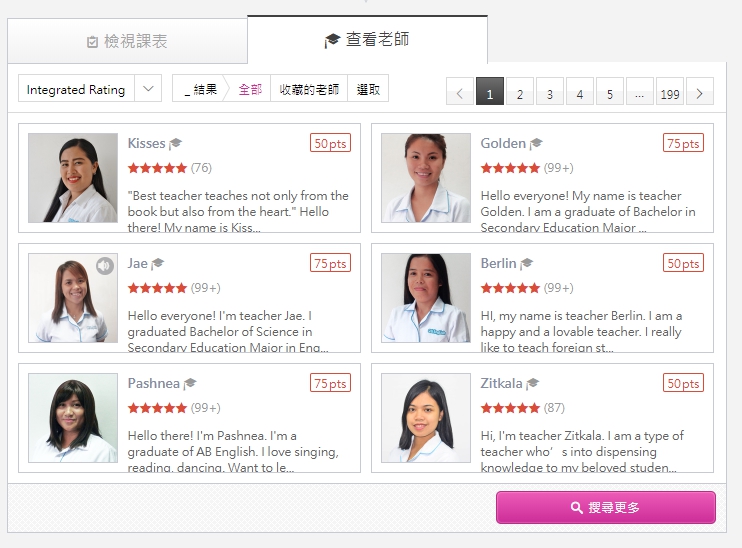Click graduation cap icon beside Pashnea
Screen dimensions: 742x548
pyautogui.click(x=190, y=383)
